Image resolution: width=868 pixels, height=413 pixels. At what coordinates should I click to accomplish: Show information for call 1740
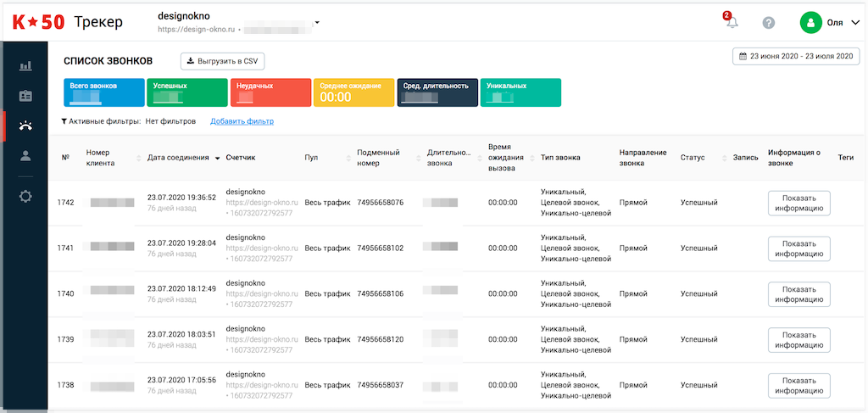[798, 294]
